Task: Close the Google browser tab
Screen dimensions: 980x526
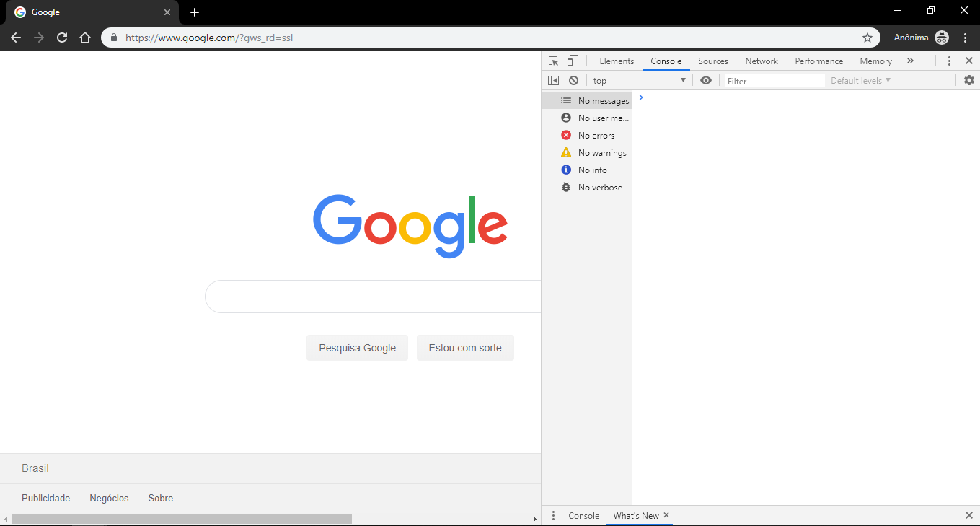Action: 167,12
